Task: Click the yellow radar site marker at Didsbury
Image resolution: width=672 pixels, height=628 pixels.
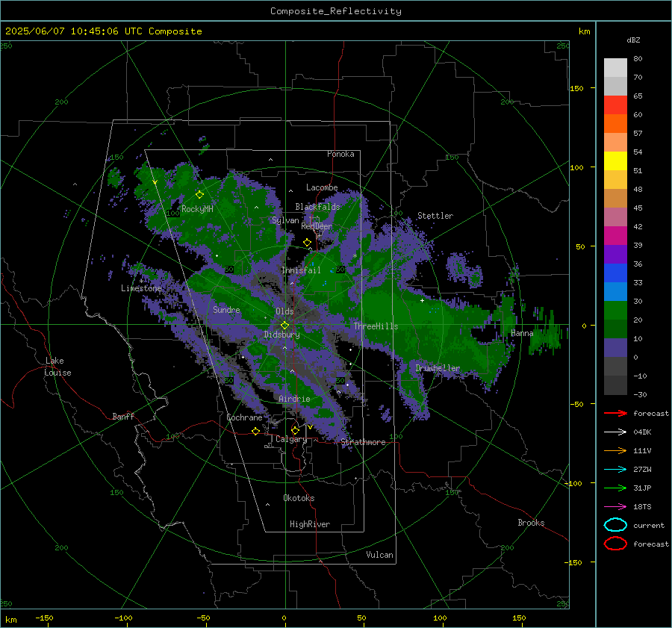Action: (x=284, y=326)
